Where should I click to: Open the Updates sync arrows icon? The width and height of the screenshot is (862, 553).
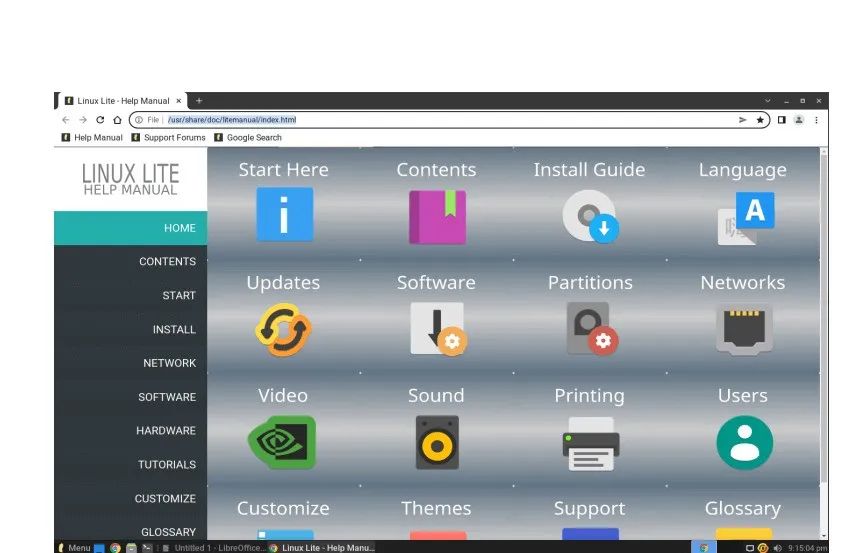click(283, 330)
